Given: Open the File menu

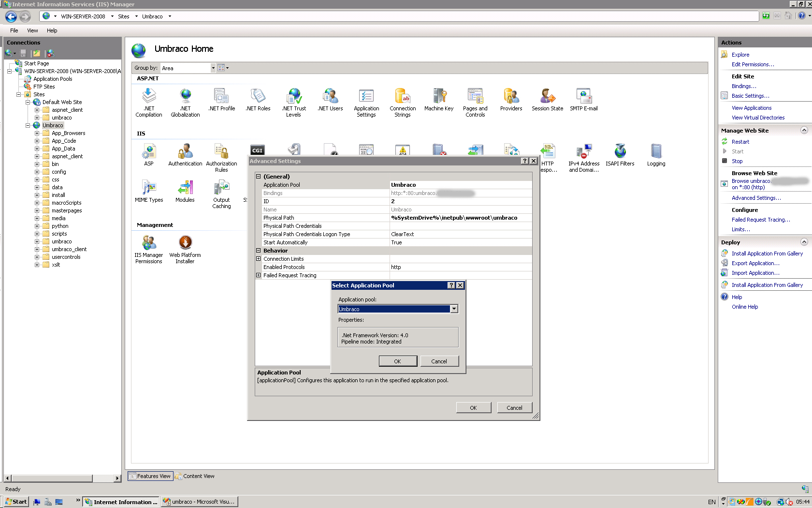Looking at the screenshot, I should click(14, 30).
